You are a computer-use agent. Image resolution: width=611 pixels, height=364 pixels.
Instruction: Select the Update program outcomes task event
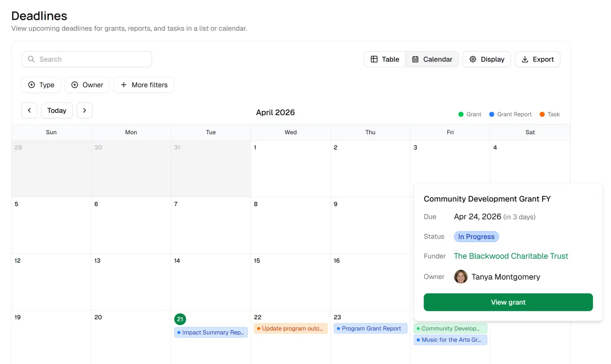coord(291,329)
